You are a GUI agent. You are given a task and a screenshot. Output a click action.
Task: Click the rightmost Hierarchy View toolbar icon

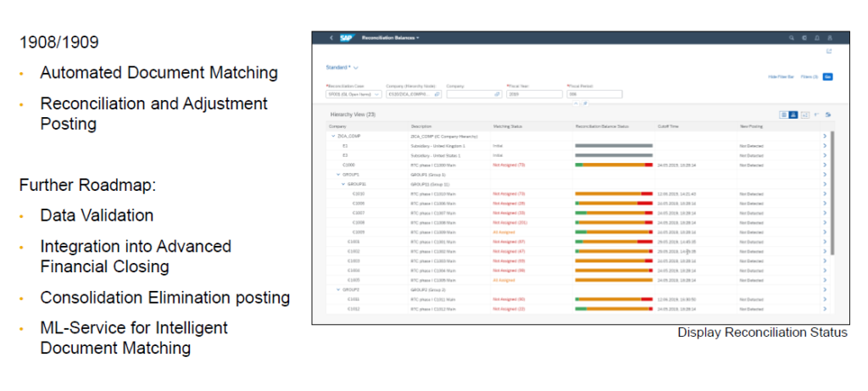point(827,115)
